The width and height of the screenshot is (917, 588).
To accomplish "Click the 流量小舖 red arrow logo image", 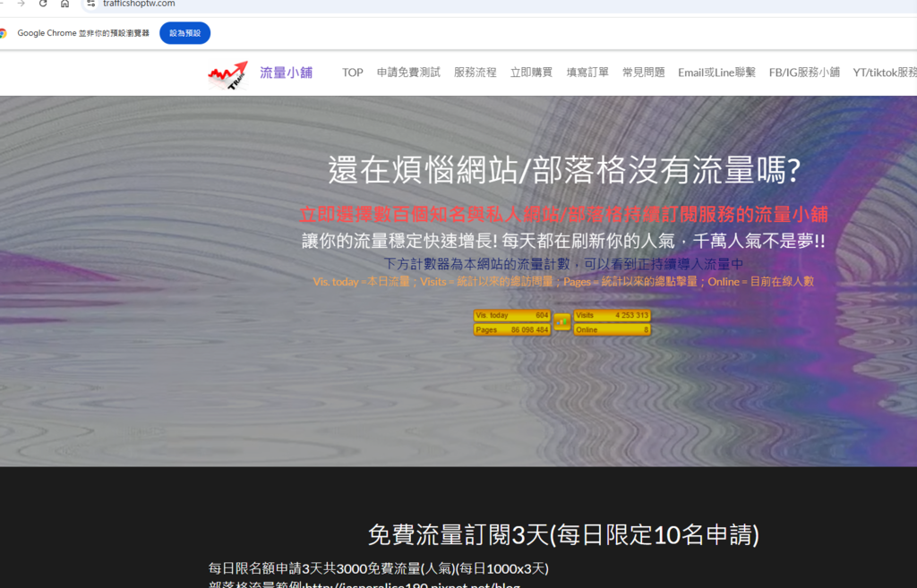I will (x=228, y=75).
